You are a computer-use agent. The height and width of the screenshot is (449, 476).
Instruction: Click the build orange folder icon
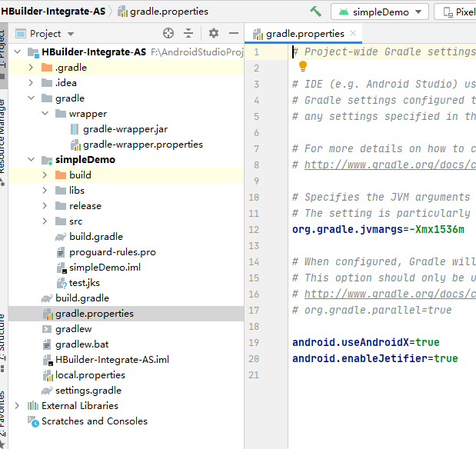pos(61,175)
